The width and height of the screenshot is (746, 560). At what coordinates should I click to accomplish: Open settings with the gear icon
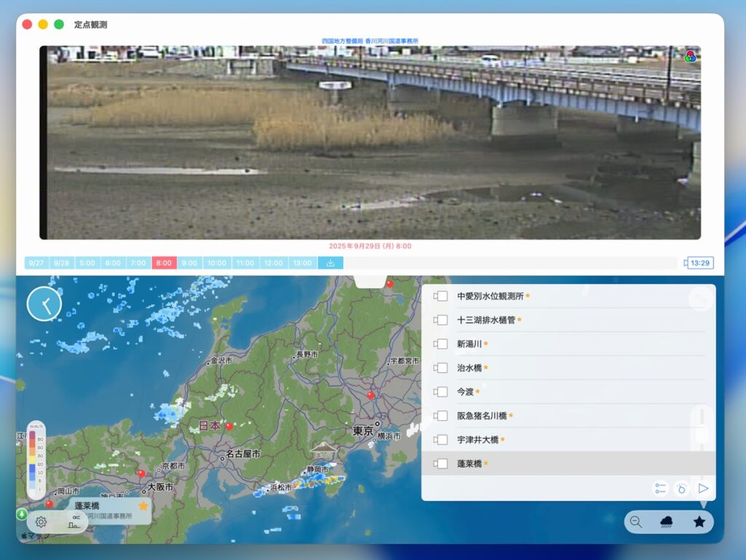42,521
